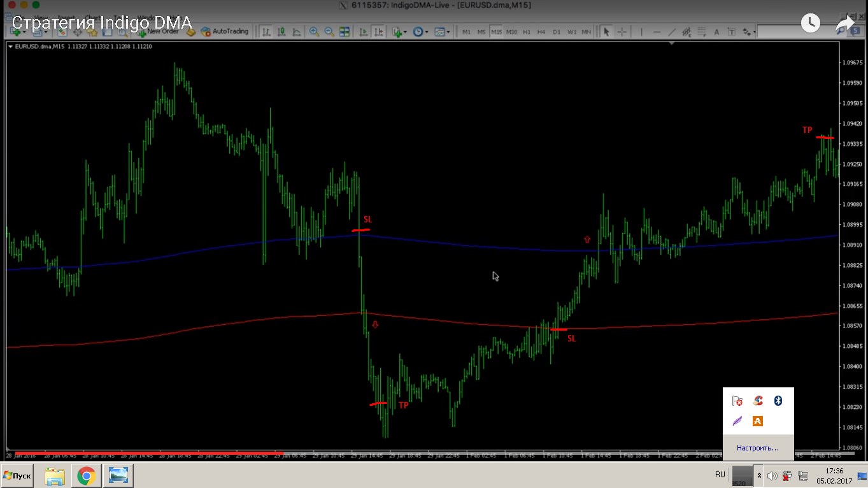Image resolution: width=868 pixels, height=488 pixels.
Task: Switch chart to bar chart mode
Action: tap(265, 32)
